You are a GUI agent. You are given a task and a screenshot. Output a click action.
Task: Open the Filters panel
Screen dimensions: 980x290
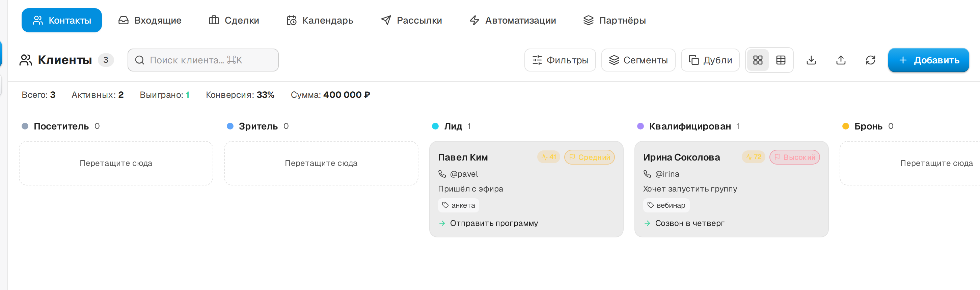(x=560, y=60)
